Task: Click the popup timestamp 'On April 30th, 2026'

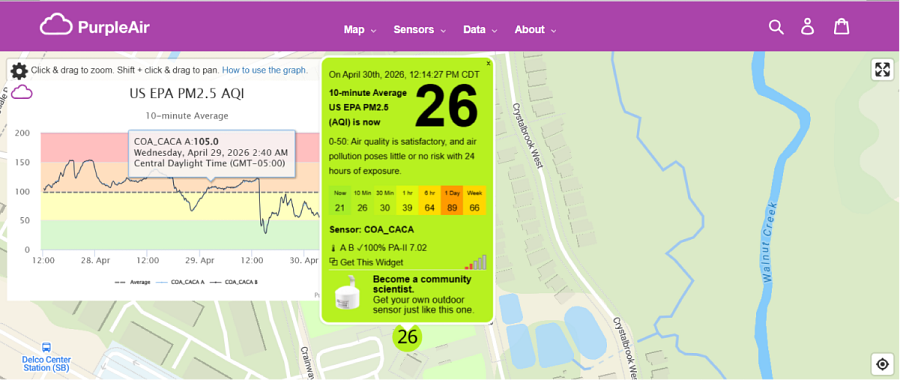Action: 404,75
